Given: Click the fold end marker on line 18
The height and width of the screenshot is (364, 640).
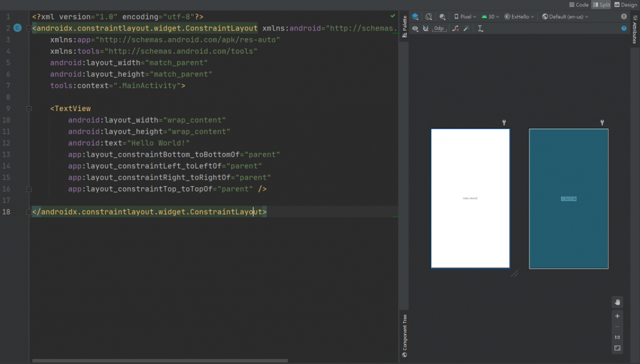Looking at the screenshot, I should pos(29,212).
